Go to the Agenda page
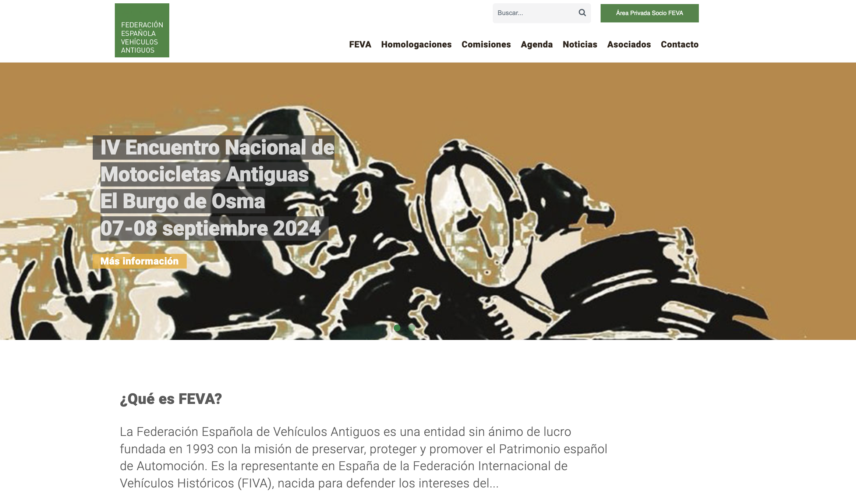This screenshot has height=504, width=856. (x=537, y=45)
